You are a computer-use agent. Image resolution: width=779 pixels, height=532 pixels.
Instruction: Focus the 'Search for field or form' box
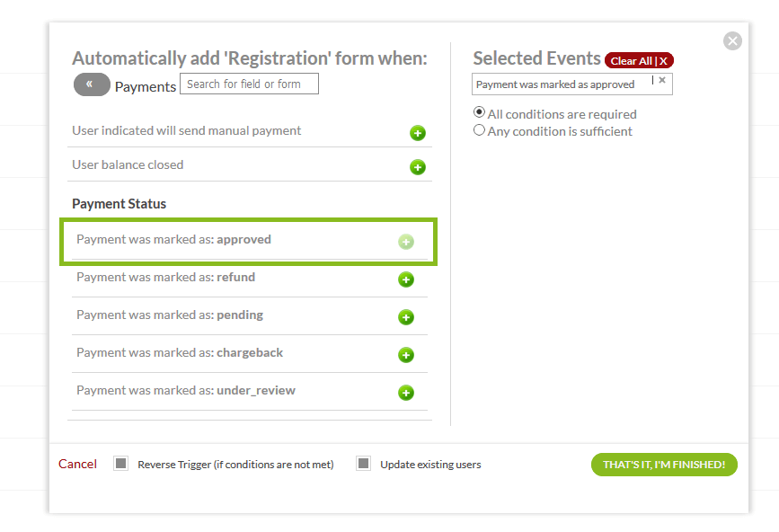(249, 84)
